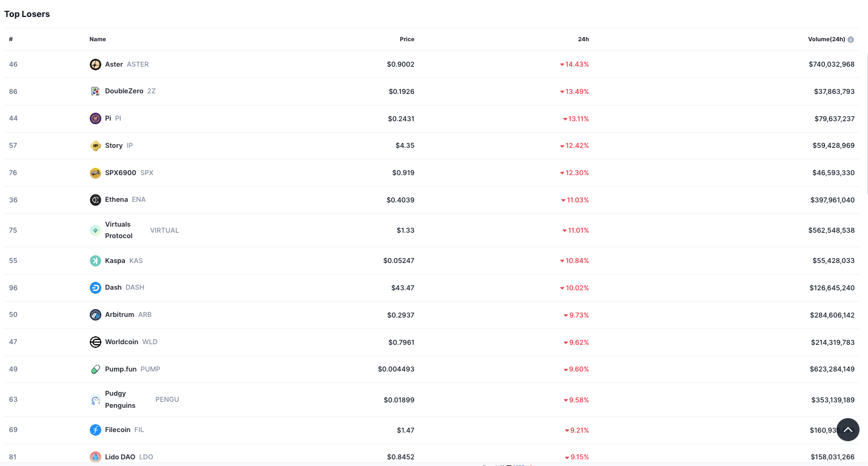Select the Ethena token icon
The image size is (868, 466).
[x=95, y=200]
